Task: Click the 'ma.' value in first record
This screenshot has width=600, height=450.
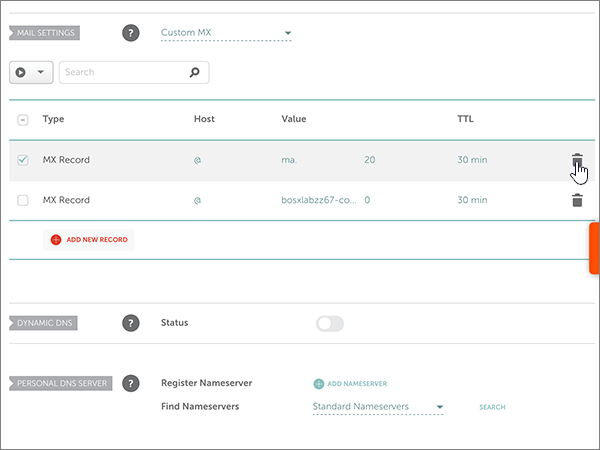Action: (289, 160)
